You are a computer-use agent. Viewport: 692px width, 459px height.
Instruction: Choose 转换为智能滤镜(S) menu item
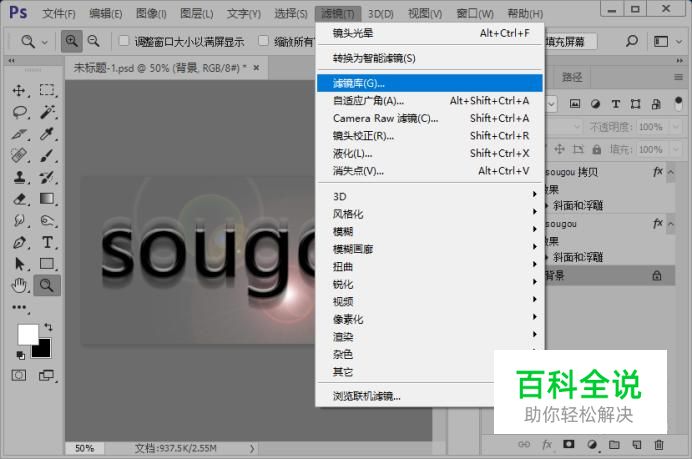(x=430, y=58)
